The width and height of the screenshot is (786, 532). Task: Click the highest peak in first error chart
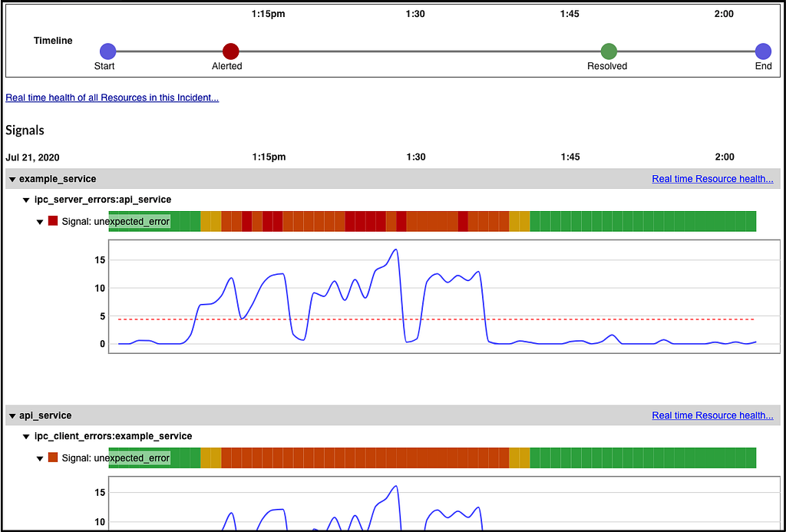(x=396, y=249)
